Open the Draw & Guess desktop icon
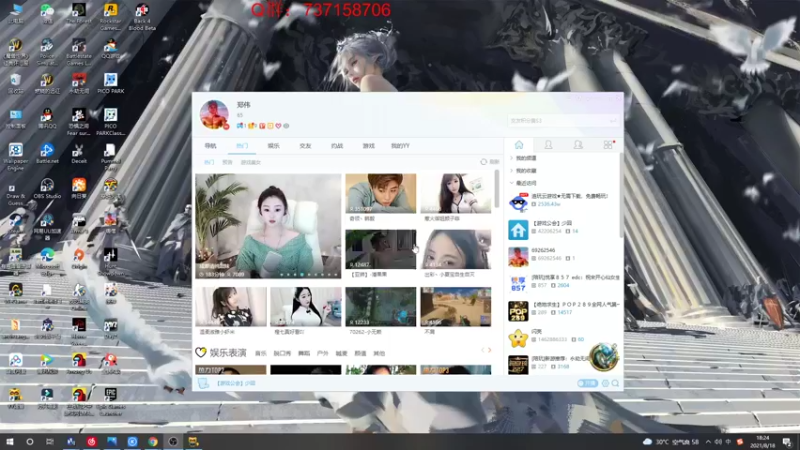 click(15, 192)
